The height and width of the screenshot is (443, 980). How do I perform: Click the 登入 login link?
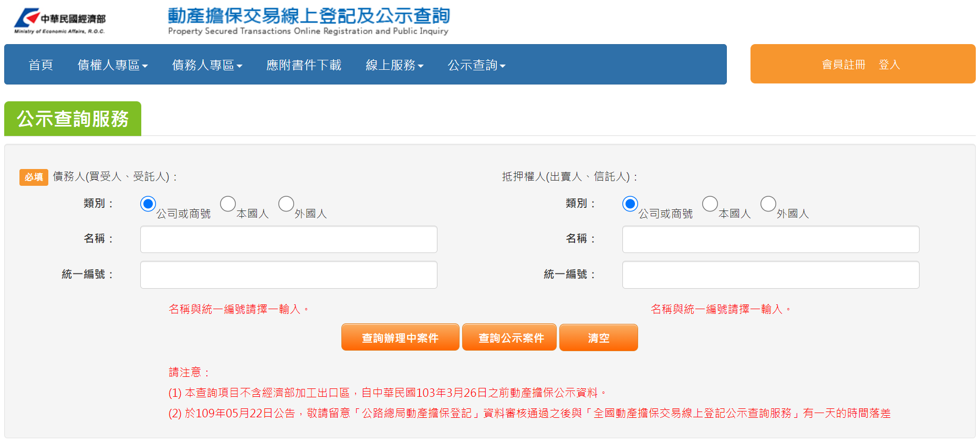click(x=889, y=65)
